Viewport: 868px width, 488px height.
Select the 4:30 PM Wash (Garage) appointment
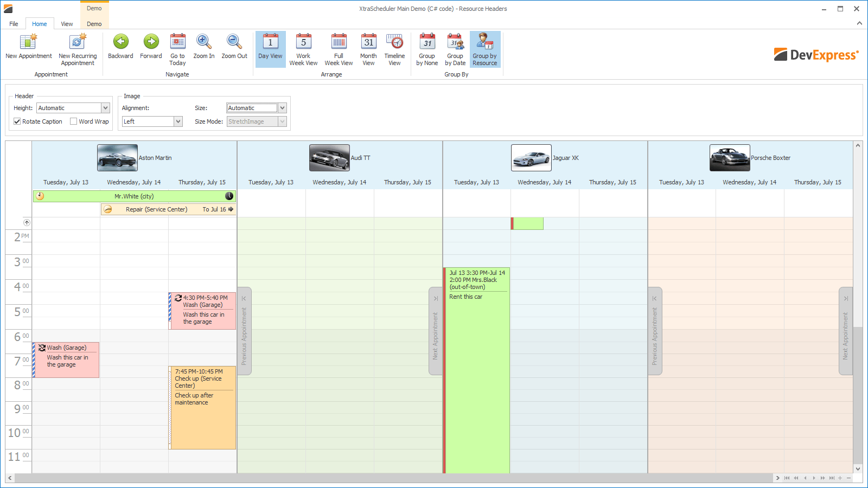click(x=202, y=311)
